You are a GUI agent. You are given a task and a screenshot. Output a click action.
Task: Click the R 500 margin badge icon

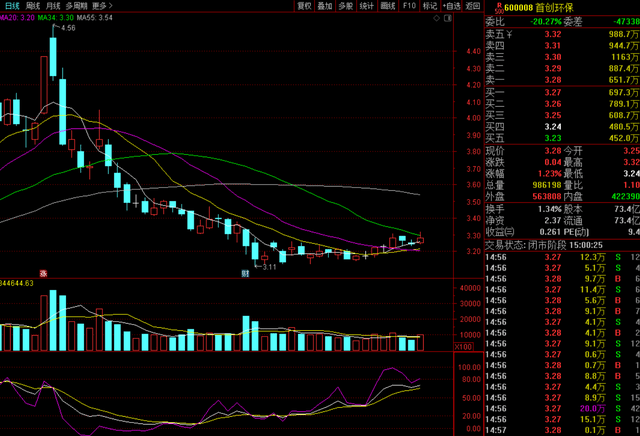[499, 7]
